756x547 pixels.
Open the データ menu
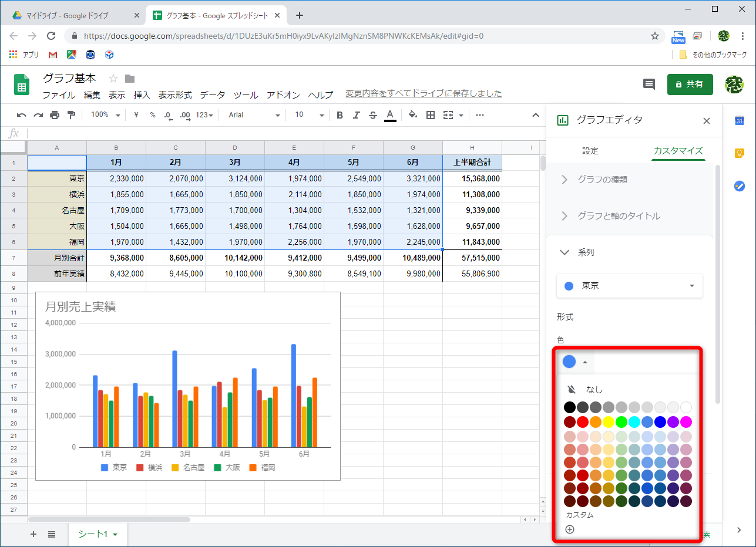click(x=212, y=94)
